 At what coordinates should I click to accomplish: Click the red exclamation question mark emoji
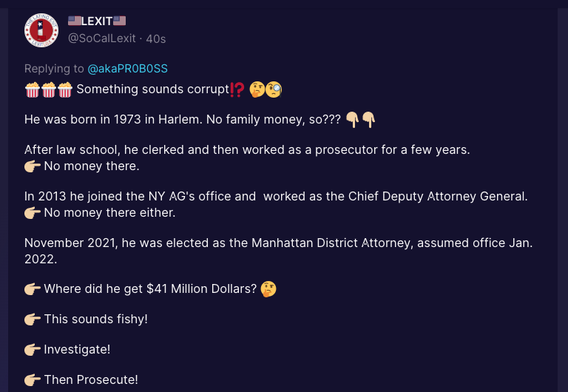(237, 89)
